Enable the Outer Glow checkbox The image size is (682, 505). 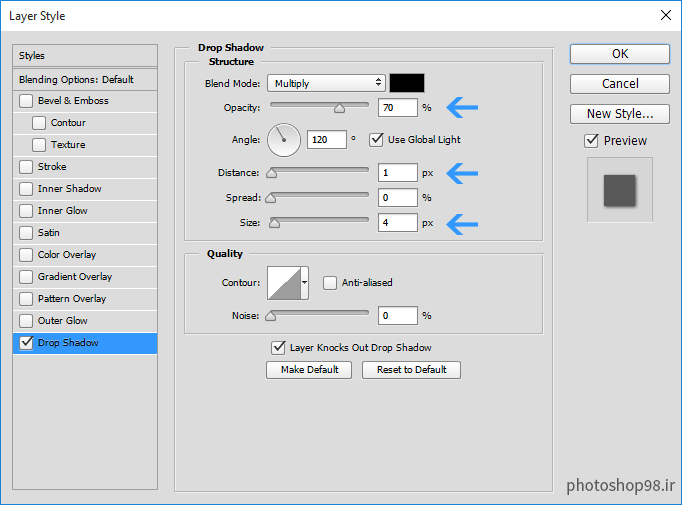pyautogui.click(x=26, y=321)
